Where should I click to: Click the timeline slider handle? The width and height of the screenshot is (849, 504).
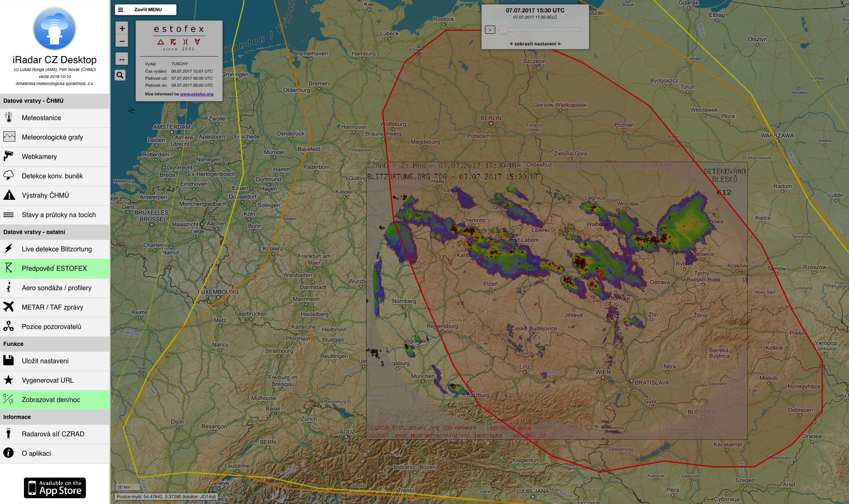[503, 29]
